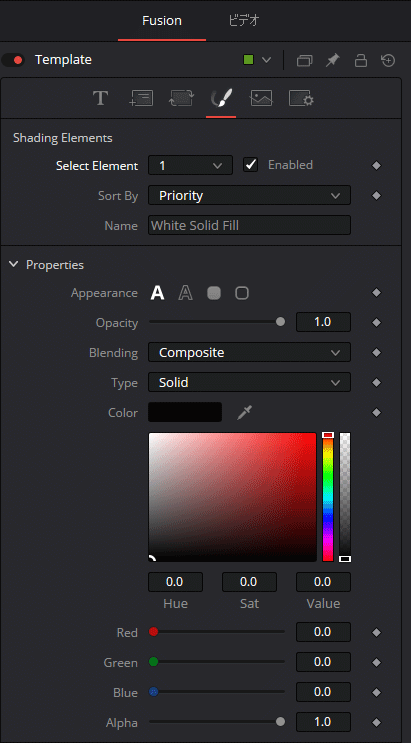Toggle the Template enable switch
Screen dimensions: 411x743
(13, 60)
